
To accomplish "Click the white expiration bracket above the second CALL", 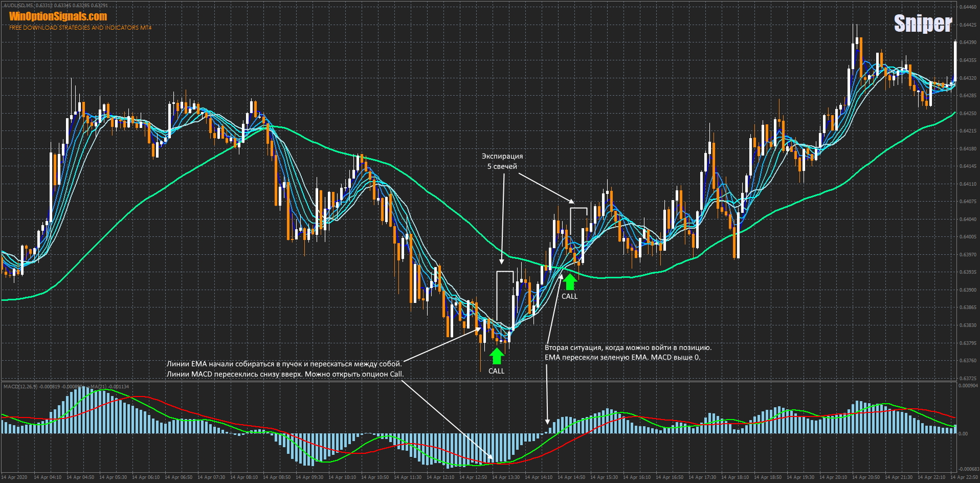I will pos(578,209).
